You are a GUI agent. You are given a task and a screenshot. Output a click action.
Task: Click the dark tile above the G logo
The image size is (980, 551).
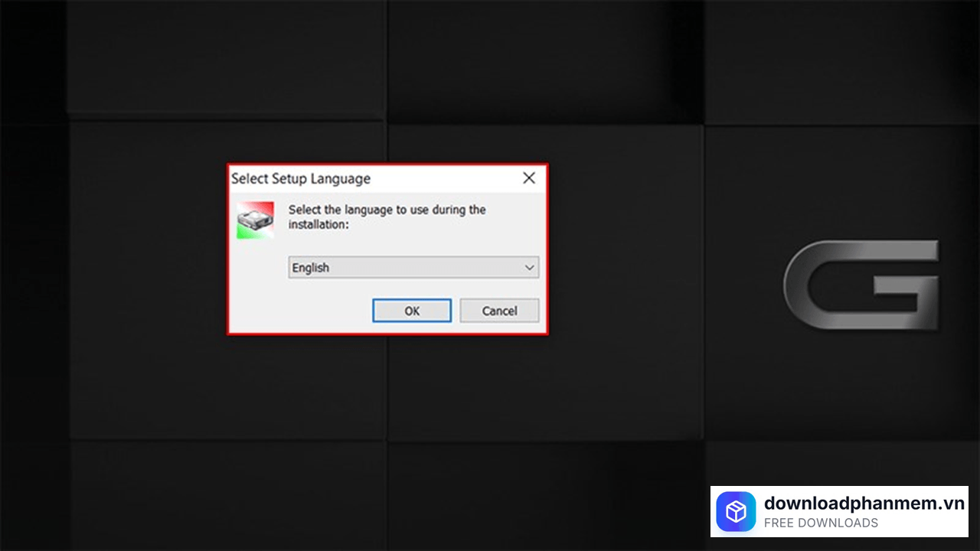point(842,61)
